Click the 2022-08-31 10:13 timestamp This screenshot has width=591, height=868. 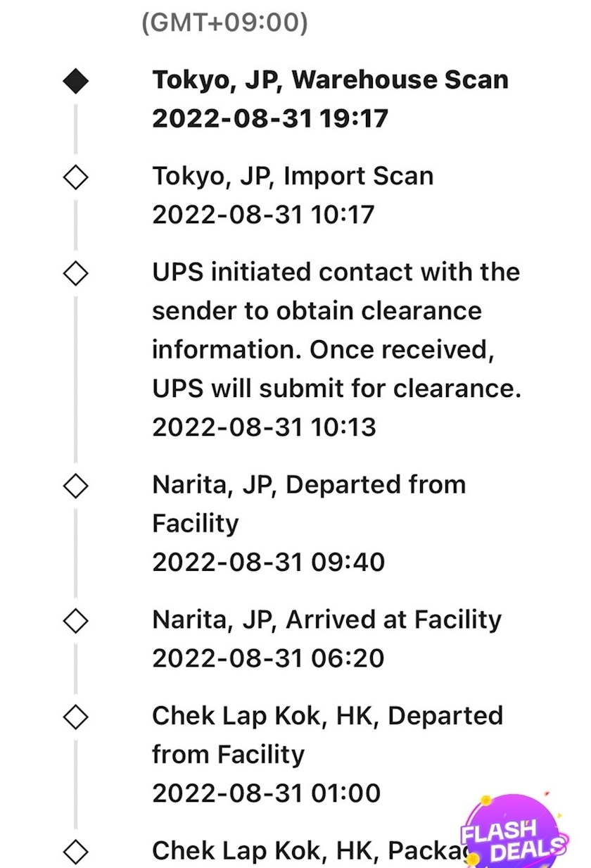click(264, 427)
